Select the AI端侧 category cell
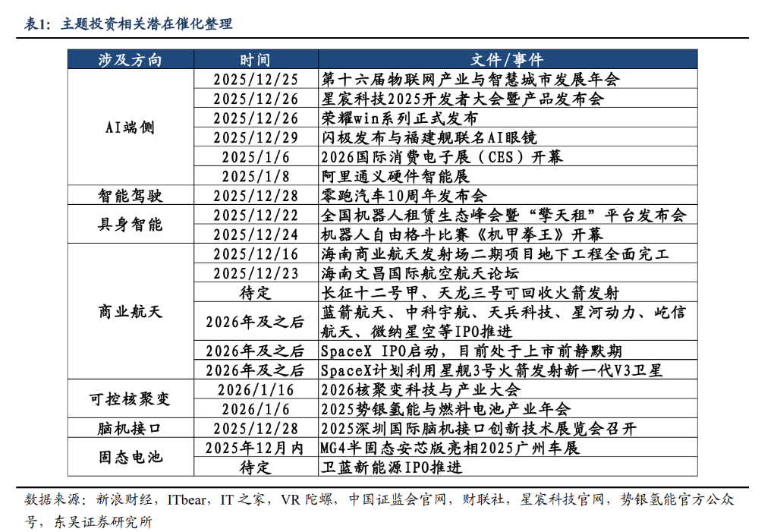Image resolution: width=777 pixels, height=532 pixels. coord(131,127)
